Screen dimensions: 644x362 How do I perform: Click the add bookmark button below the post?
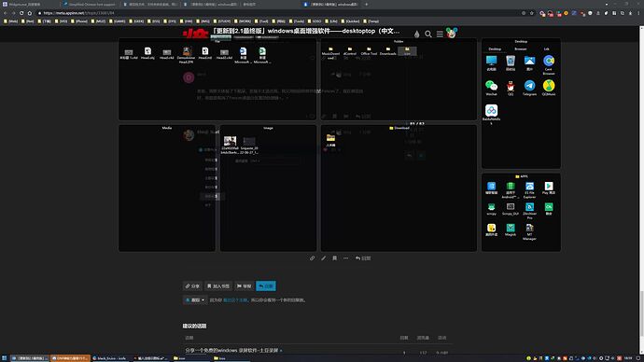(x=218, y=286)
